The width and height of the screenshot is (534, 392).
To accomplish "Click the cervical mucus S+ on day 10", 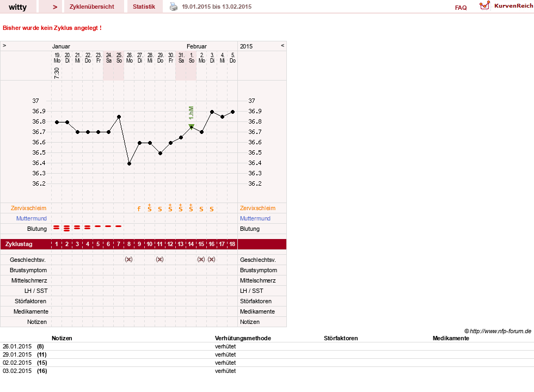I will pyautogui.click(x=150, y=208).
